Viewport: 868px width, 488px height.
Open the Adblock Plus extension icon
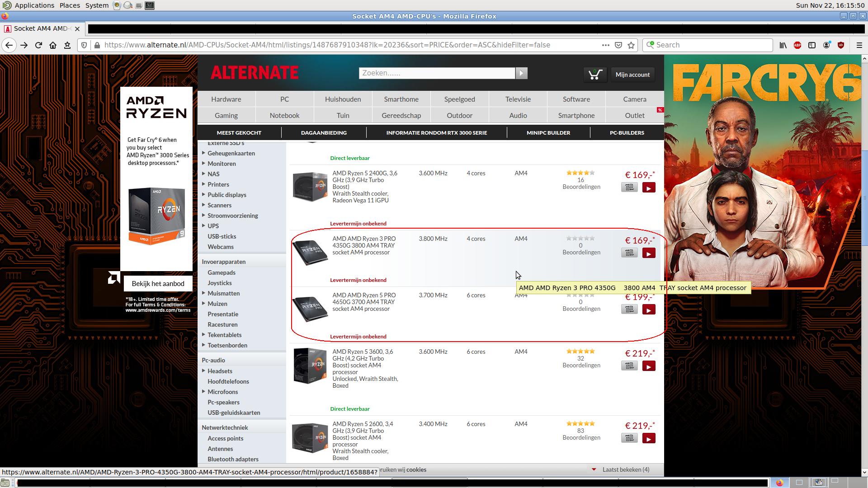[797, 45]
